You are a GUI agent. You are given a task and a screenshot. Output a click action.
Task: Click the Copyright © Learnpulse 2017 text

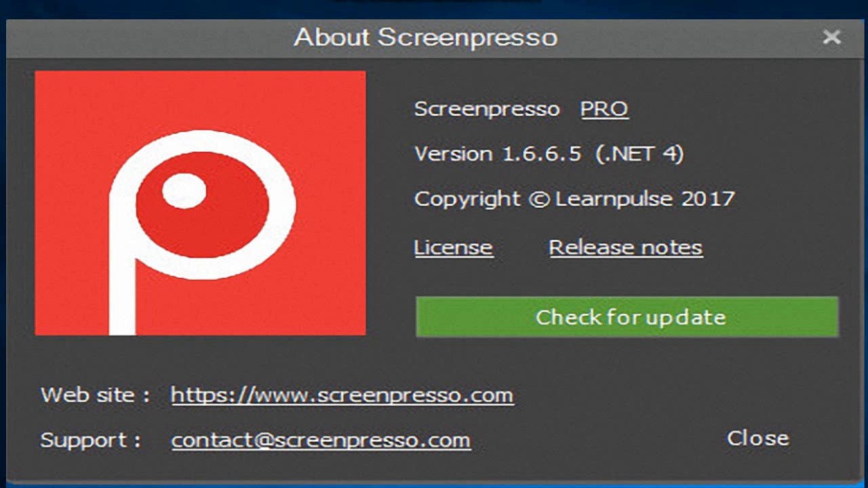point(574,199)
